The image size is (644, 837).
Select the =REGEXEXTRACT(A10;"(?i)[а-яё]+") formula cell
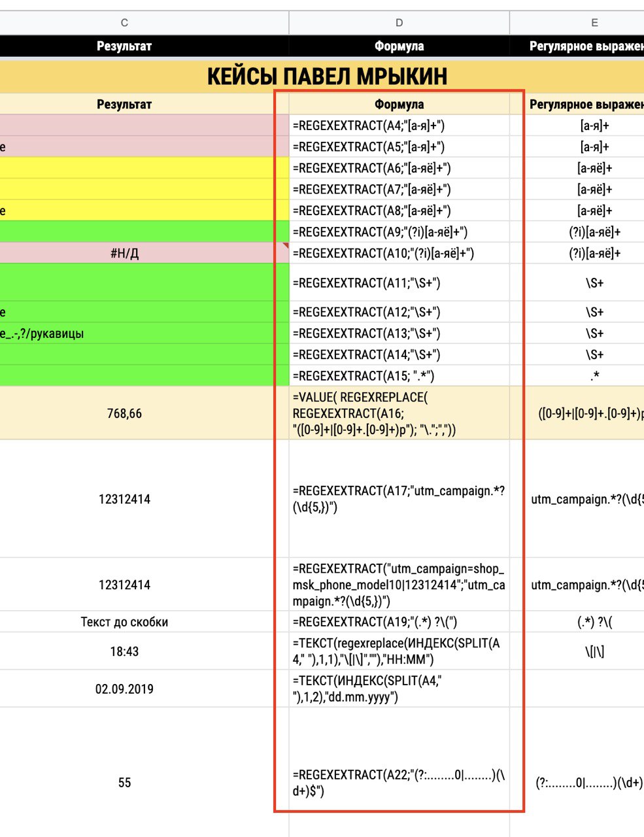click(x=399, y=253)
